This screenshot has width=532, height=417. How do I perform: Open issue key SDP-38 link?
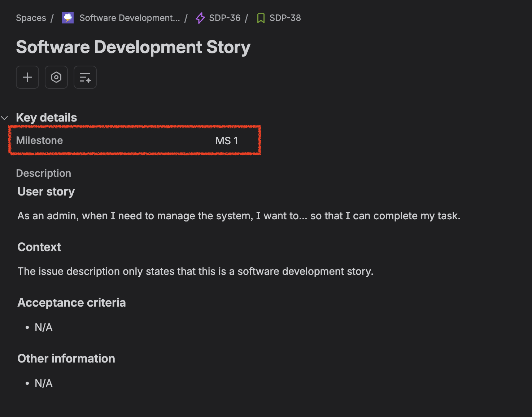click(x=285, y=18)
